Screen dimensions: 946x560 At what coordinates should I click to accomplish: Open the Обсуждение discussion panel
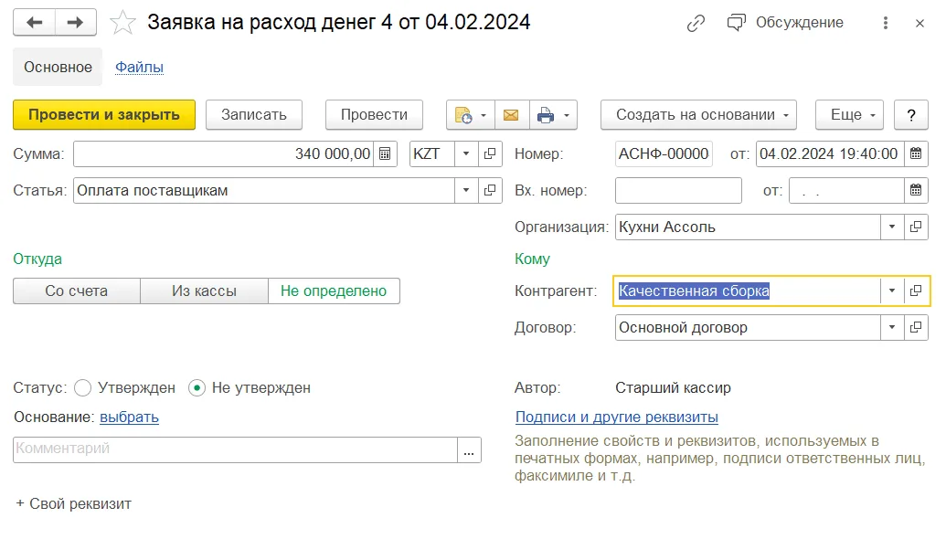[785, 23]
